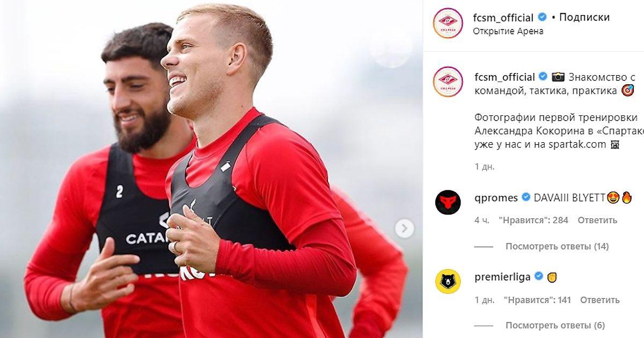Click the verified badge next to header fcsm_official
This screenshot has height=338, width=644.
(542, 17)
